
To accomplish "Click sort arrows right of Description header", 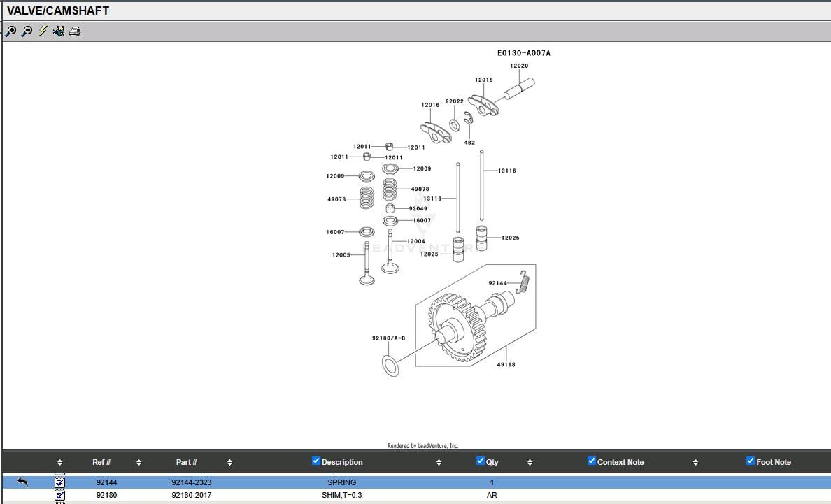I will (439, 463).
